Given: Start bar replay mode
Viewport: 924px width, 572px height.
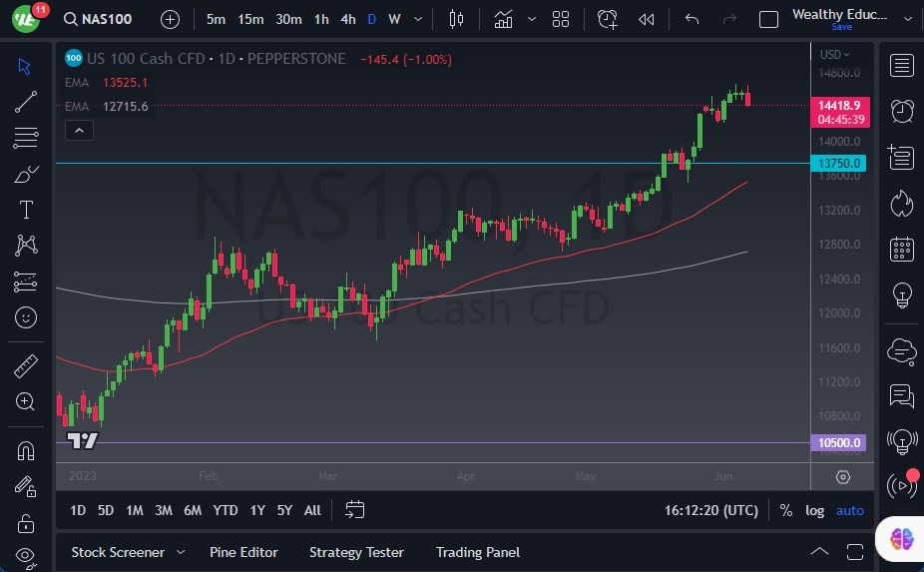Looking at the screenshot, I should (646, 19).
